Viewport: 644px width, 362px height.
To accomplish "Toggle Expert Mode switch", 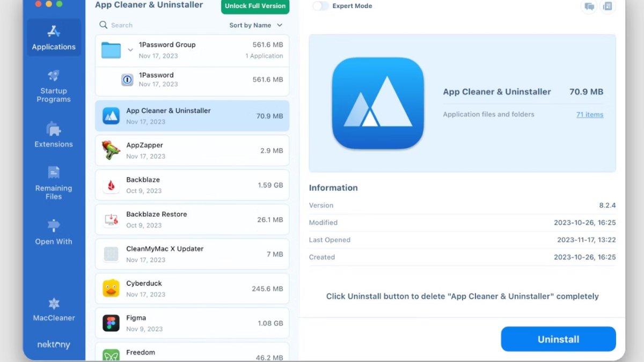I will [320, 6].
